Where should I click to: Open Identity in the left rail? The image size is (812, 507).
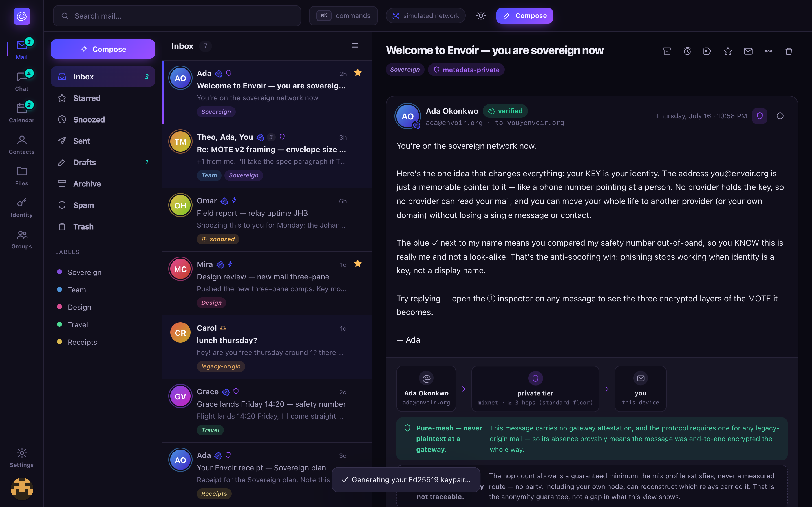pos(22,208)
